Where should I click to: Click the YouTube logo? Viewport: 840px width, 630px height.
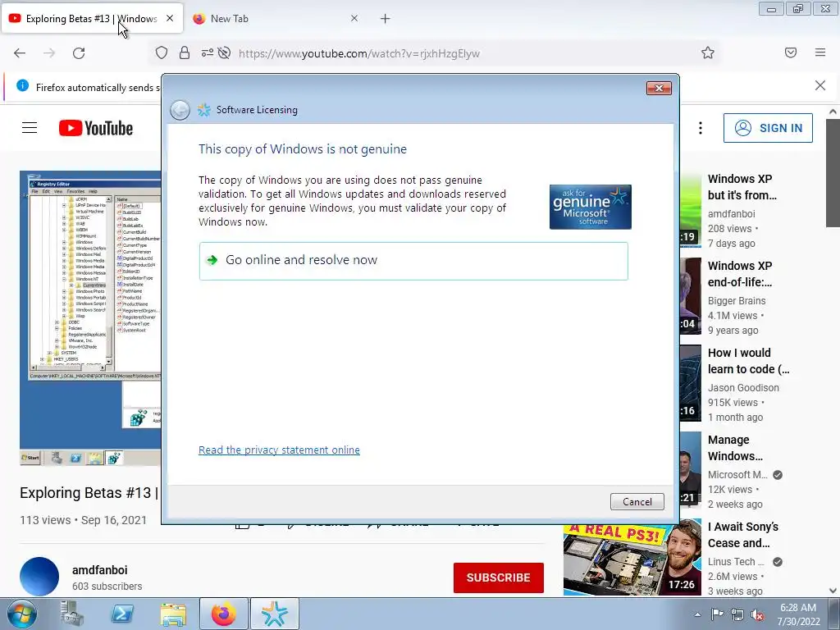(95, 128)
